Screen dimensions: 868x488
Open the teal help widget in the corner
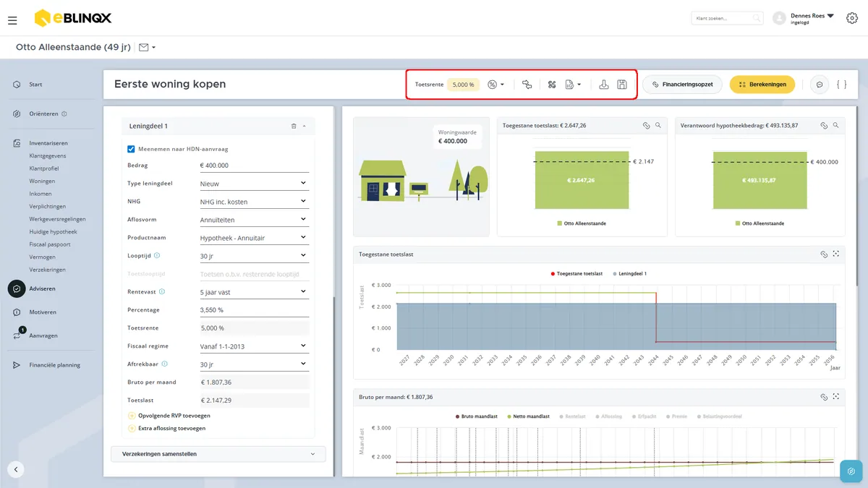pyautogui.click(x=851, y=471)
